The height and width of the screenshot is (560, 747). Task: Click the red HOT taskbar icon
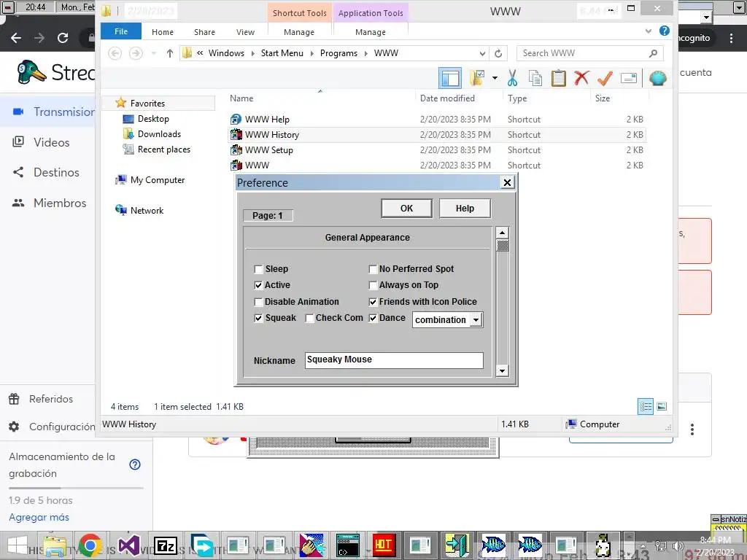tap(383, 545)
